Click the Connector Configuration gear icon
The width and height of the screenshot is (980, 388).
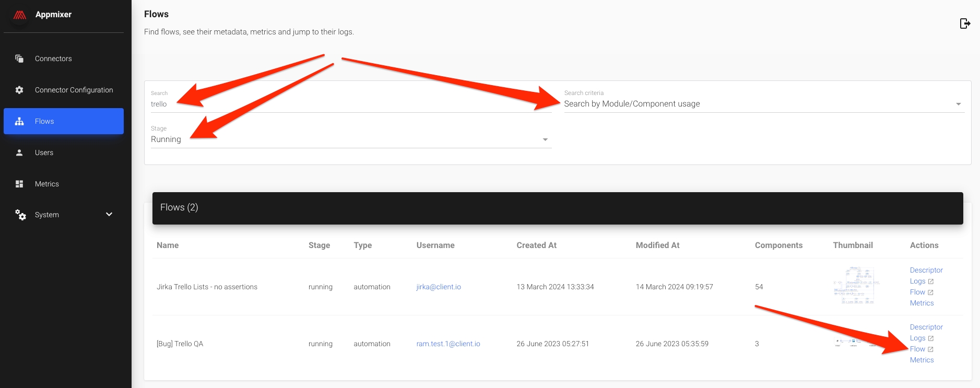point(19,90)
